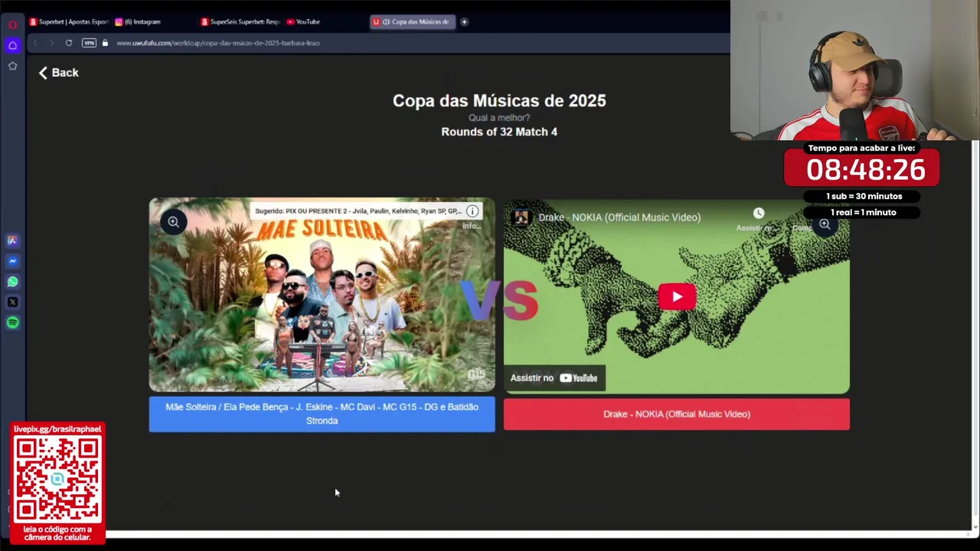
Task: Click the Sugerido: PIX OU PRESENTE 2 suggestion title
Action: (x=358, y=211)
